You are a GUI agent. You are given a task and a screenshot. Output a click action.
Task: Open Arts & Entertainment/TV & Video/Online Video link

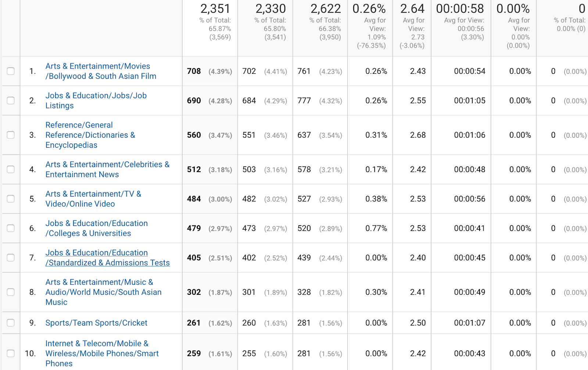[x=93, y=199]
